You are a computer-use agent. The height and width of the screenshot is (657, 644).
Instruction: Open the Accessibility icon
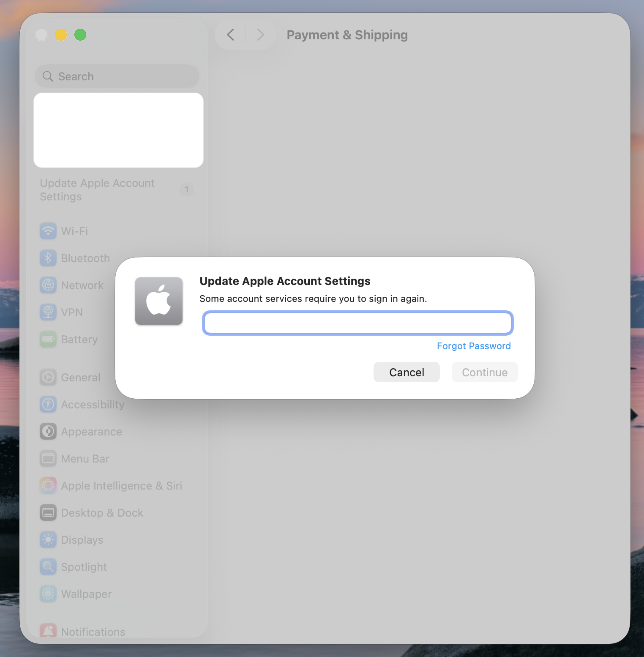pyautogui.click(x=48, y=405)
